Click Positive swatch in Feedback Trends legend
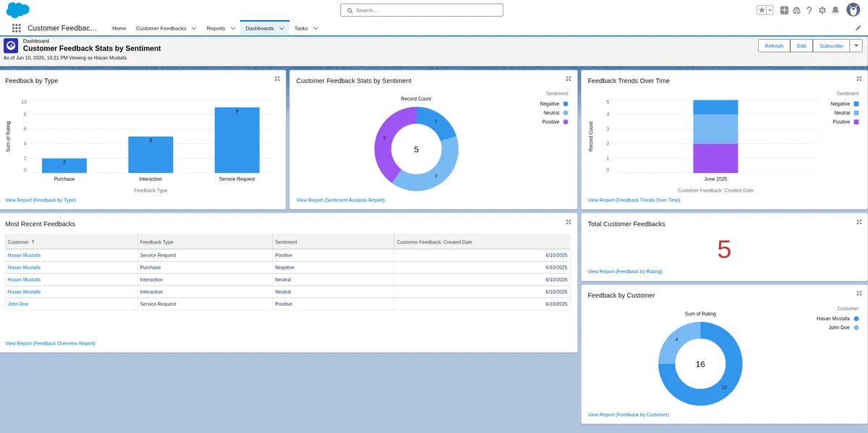Image resolution: width=868 pixels, height=433 pixels. point(856,122)
